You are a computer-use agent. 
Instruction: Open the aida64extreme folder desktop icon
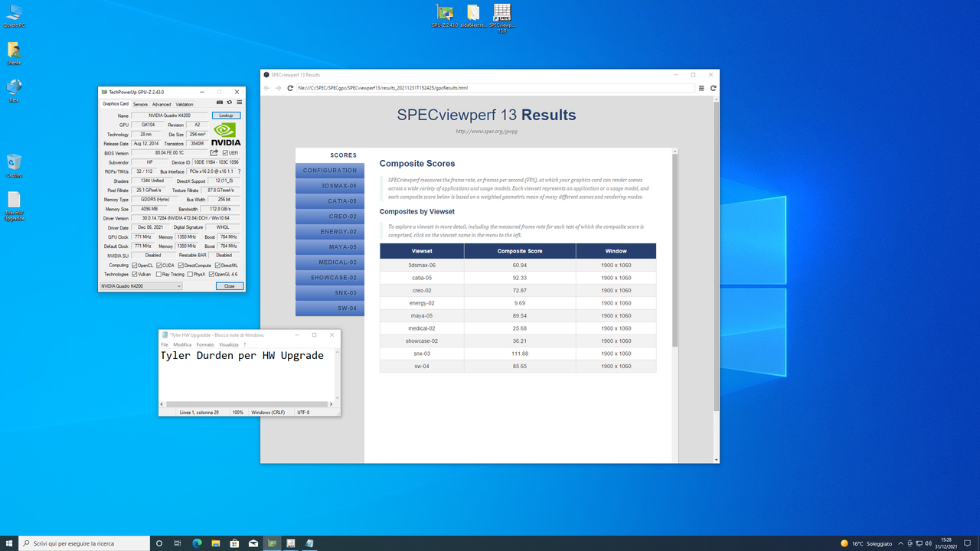[x=473, y=16]
